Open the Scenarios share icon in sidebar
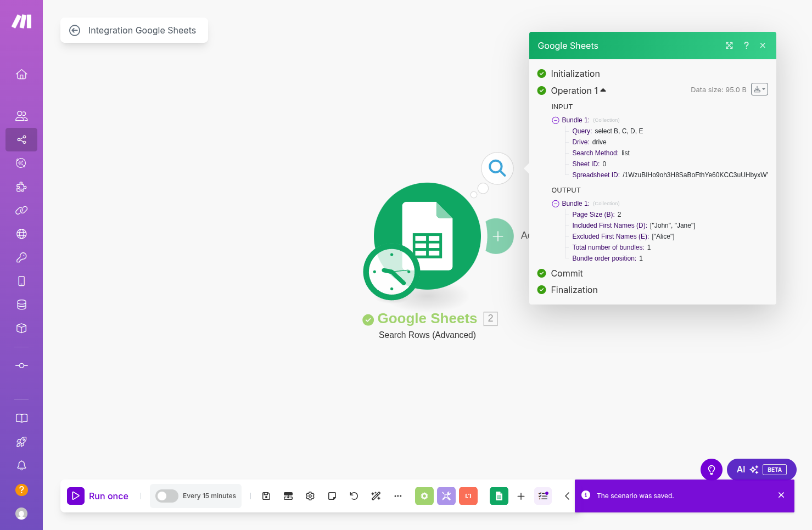 21,139
